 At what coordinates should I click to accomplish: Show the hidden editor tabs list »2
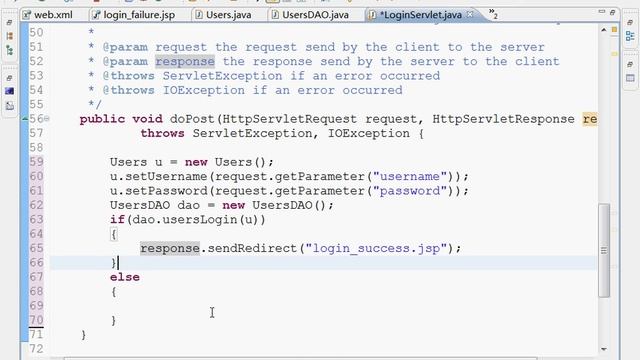tap(493, 14)
